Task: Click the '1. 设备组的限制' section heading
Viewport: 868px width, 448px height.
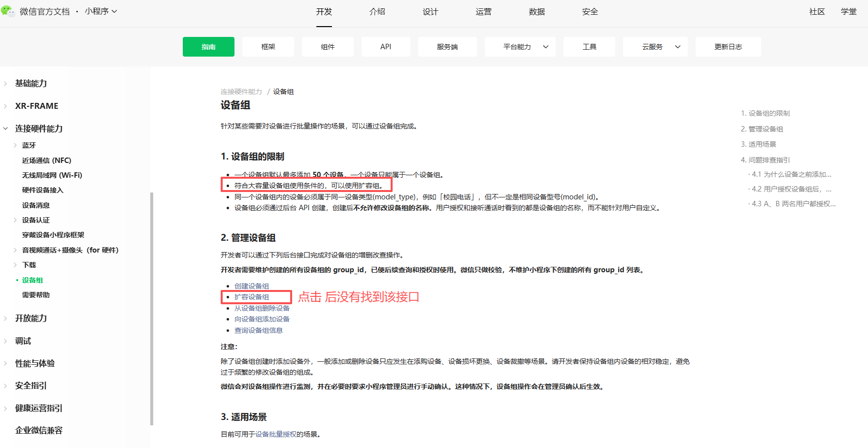Action: 252,157
